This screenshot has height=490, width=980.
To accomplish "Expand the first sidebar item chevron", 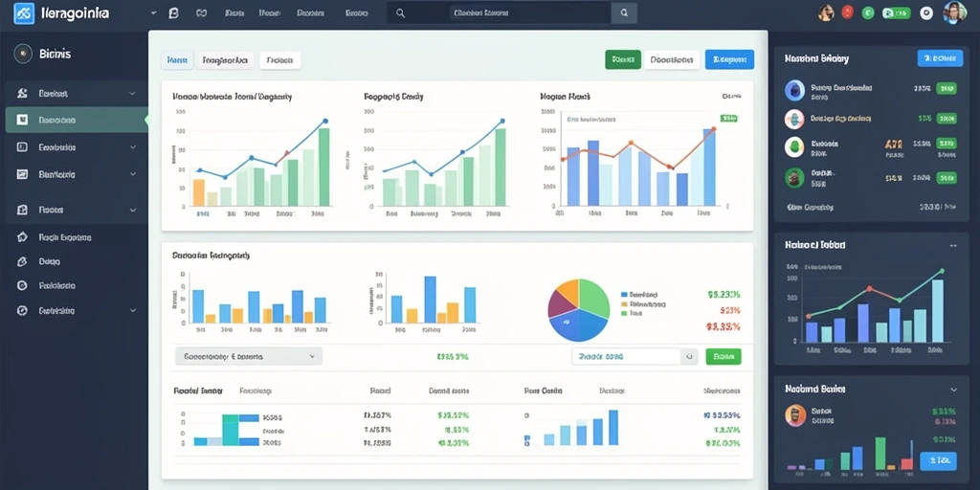I will pyautogui.click(x=132, y=93).
